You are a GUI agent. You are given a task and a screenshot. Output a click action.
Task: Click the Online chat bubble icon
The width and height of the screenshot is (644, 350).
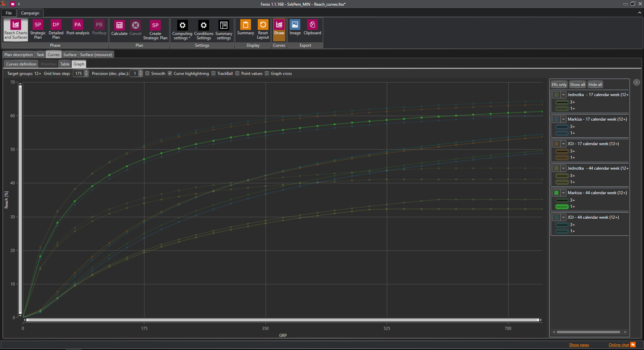633,345
